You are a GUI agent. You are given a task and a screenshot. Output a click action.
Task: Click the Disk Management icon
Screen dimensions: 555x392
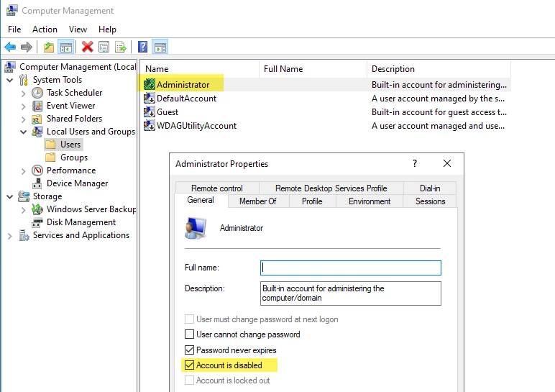tap(37, 222)
